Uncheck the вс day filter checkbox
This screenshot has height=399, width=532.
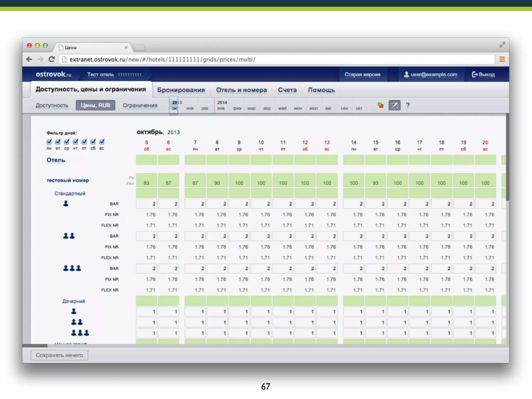coord(102,142)
